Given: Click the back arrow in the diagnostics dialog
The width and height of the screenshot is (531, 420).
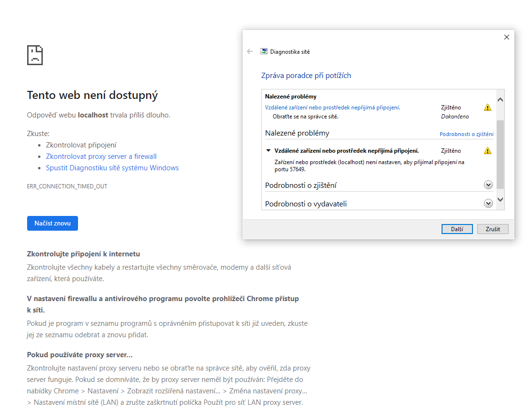Looking at the screenshot, I should pos(250,51).
